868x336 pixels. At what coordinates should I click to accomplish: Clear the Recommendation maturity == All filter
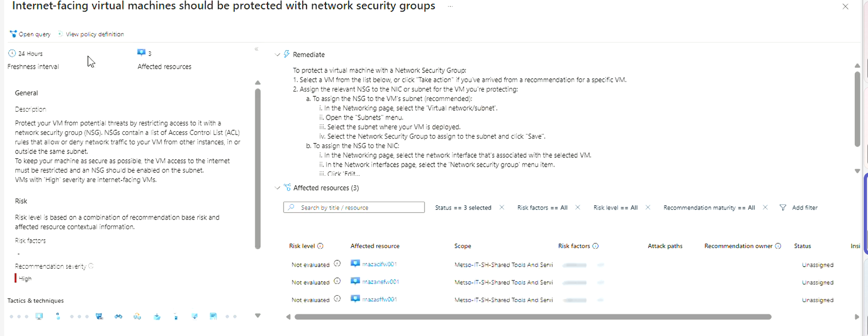pos(765,207)
